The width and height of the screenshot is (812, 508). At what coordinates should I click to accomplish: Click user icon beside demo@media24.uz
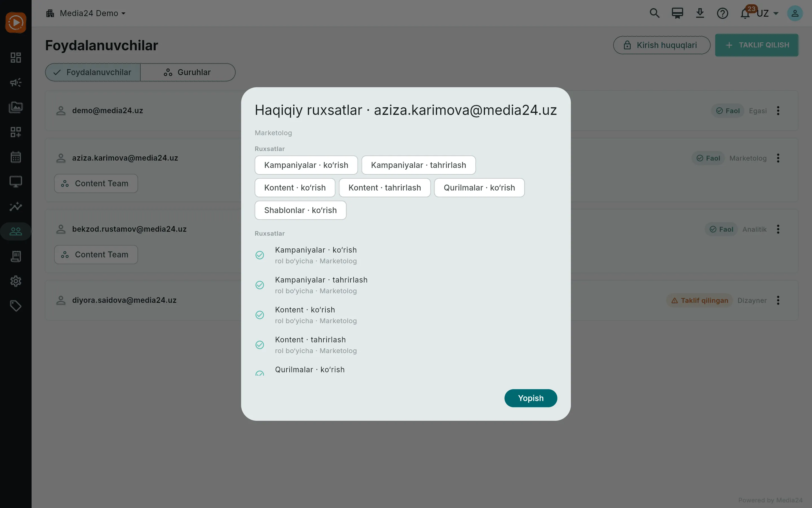coord(61,111)
